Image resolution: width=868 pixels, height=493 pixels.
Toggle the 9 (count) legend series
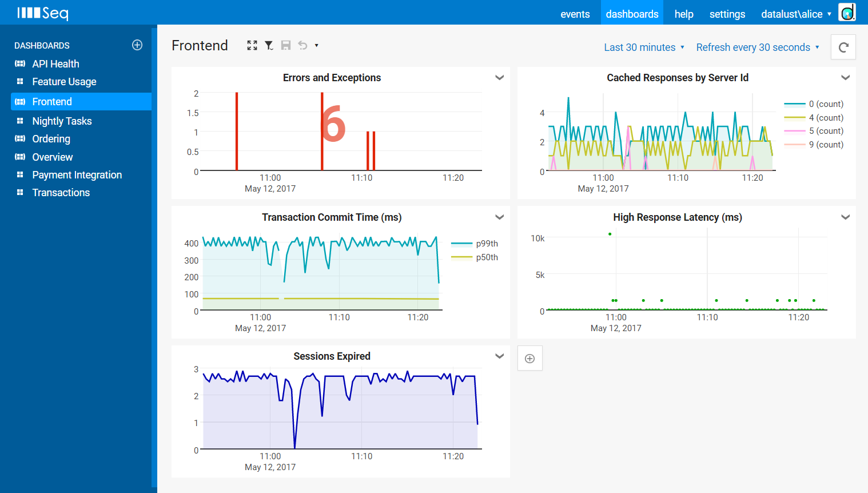[x=814, y=145]
